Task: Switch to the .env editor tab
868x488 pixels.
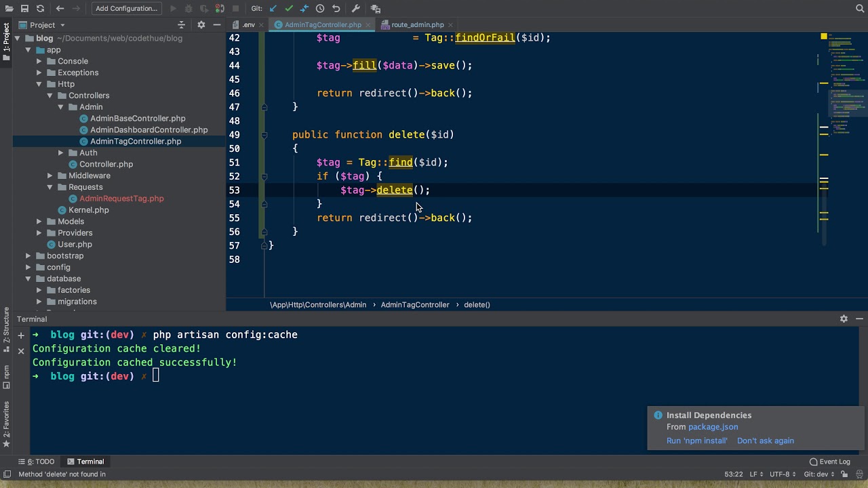Action: click(x=244, y=25)
